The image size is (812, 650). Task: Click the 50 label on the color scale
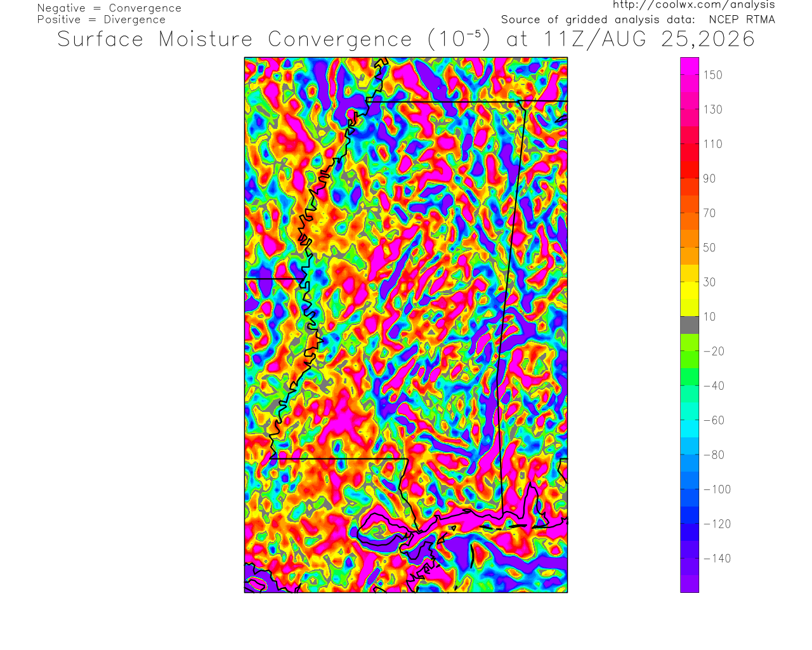coord(709,248)
